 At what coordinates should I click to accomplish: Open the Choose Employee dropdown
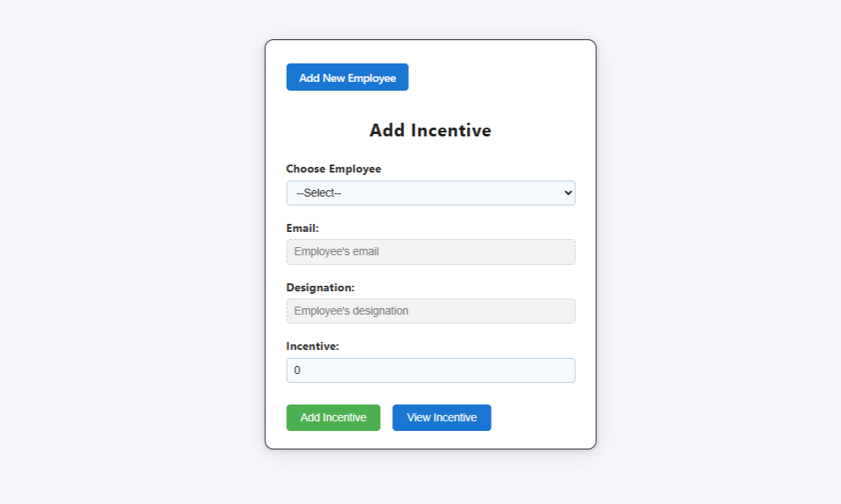point(431,193)
